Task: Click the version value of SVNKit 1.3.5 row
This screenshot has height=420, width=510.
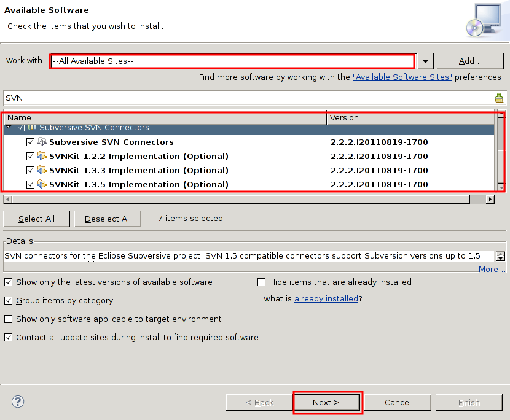Action: [x=379, y=185]
